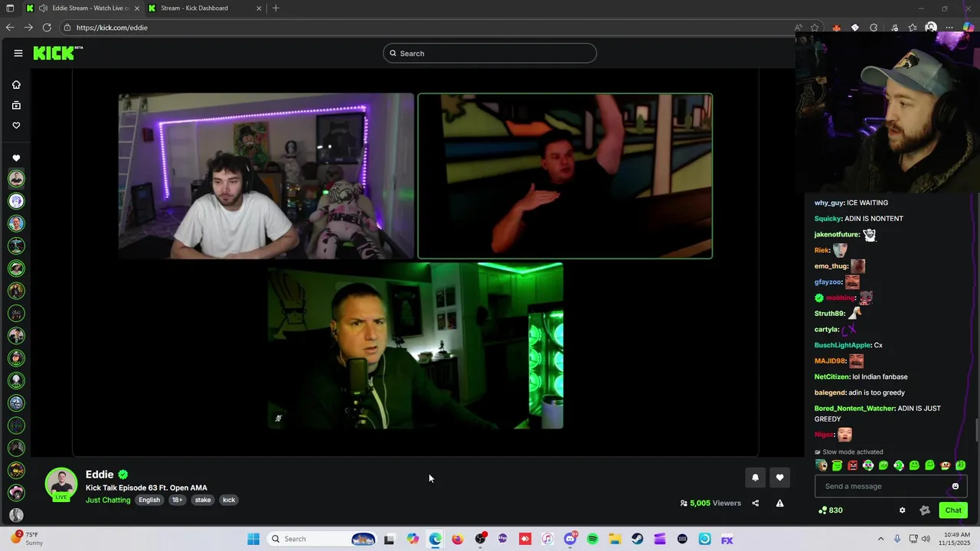Viewport: 980px width, 551px height.
Task: Close the Kick Dashboard tab
Action: pyautogui.click(x=259, y=8)
